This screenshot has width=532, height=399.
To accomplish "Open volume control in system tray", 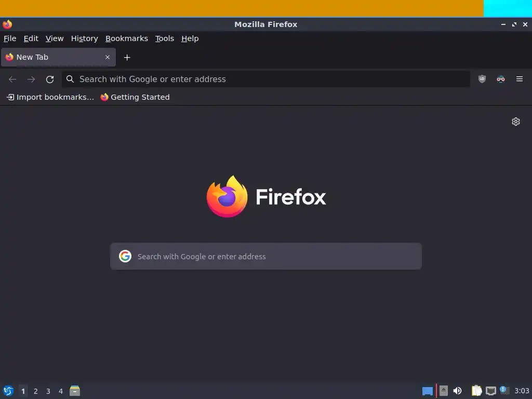I will tap(457, 391).
